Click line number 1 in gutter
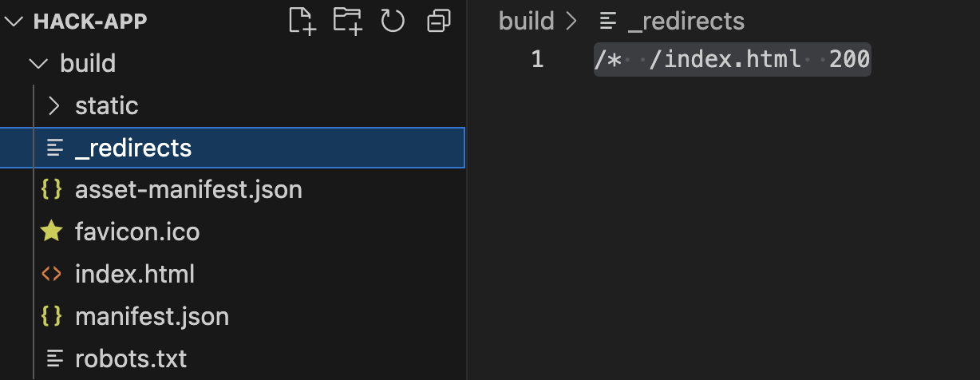Image resolution: width=980 pixels, height=380 pixels. coord(537,59)
